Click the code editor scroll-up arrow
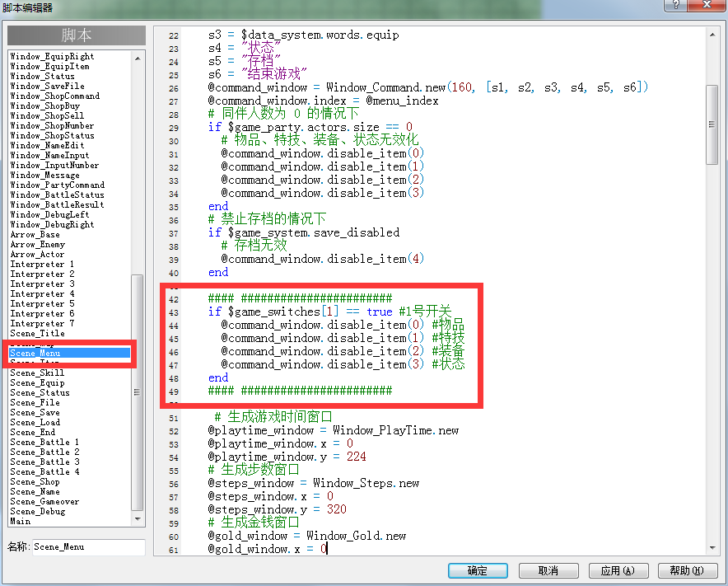The image size is (728, 586). click(712, 35)
